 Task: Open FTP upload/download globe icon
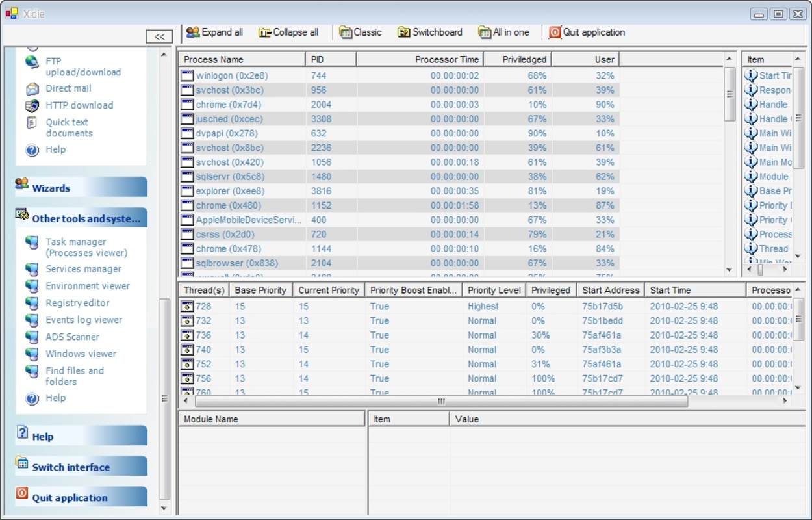(32, 62)
